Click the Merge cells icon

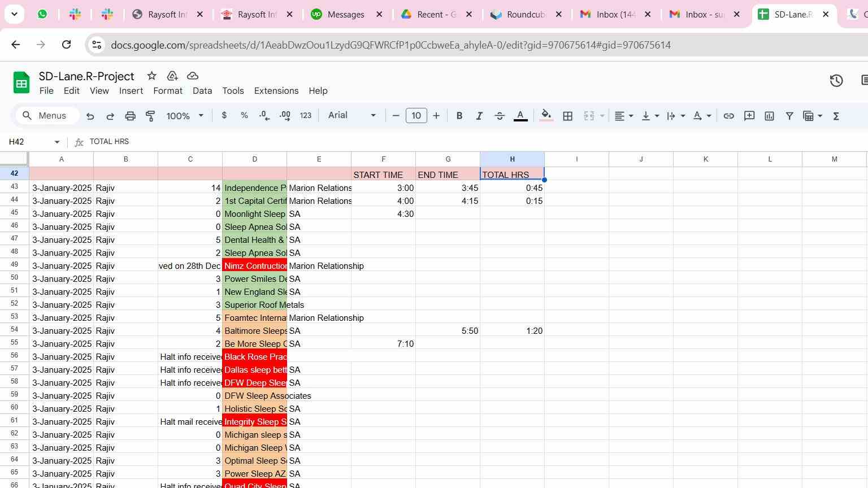pos(589,116)
